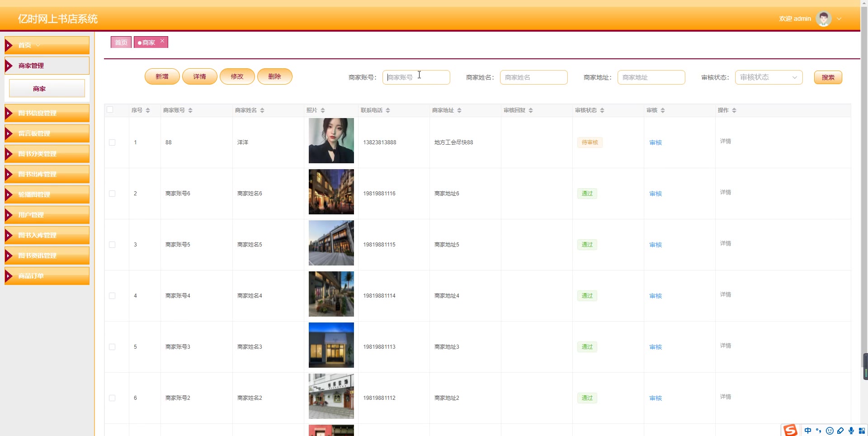Image resolution: width=868 pixels, height=436 pixels.
Task: Click the microphone icon in IME toolbar
Action: (x=851, y=431)
